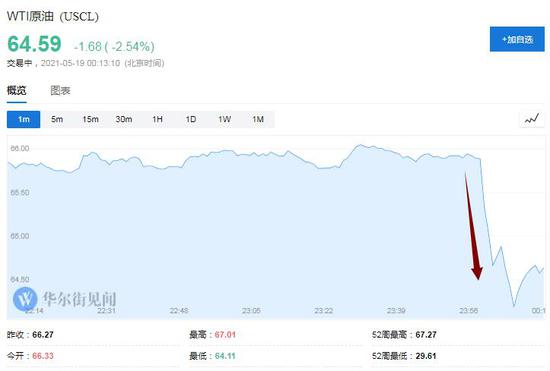
Task: Click the current price 64.59
Action: tap(34, 44)
